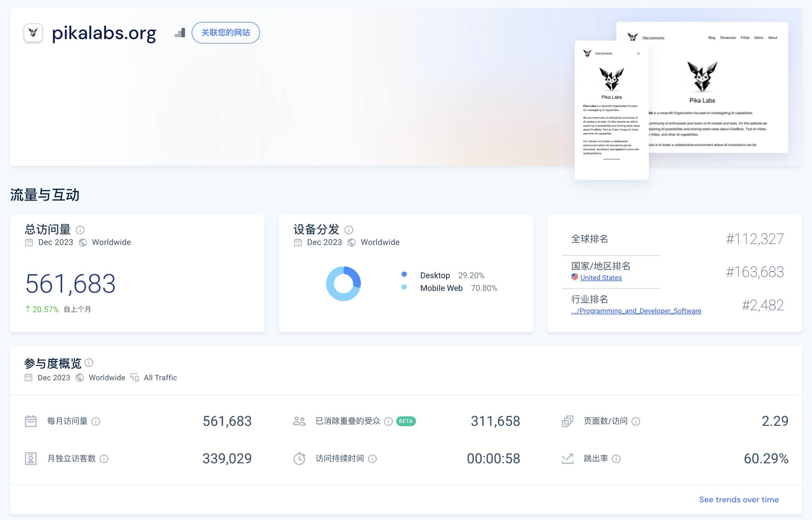
Task: Click the 每月访问量 calendar icon
Action: (31, 421)
